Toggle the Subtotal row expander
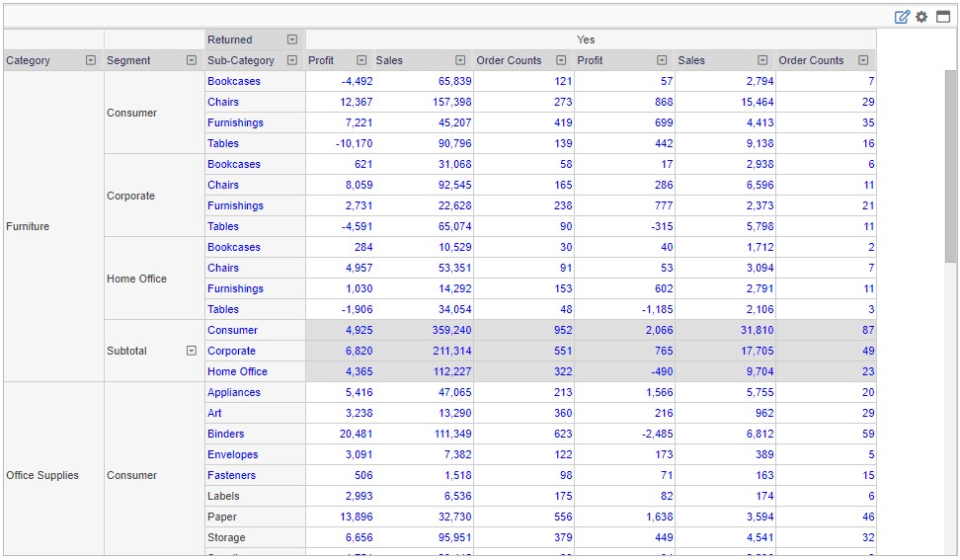The image size is (960, 560). [x=192, y=351]
